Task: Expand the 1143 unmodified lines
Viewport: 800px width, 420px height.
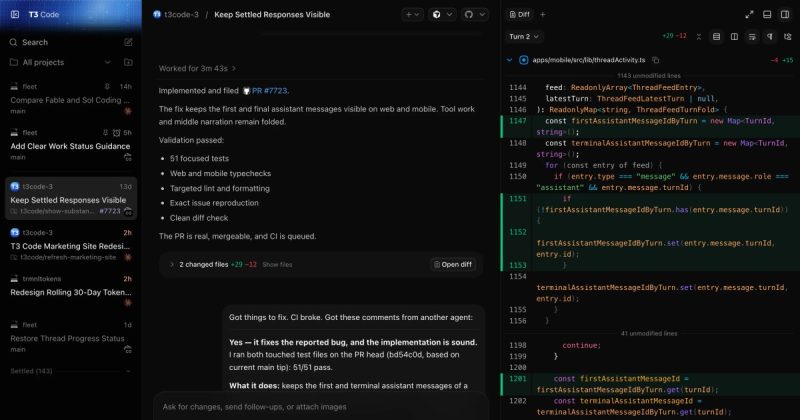Action: tap(649, 76)
